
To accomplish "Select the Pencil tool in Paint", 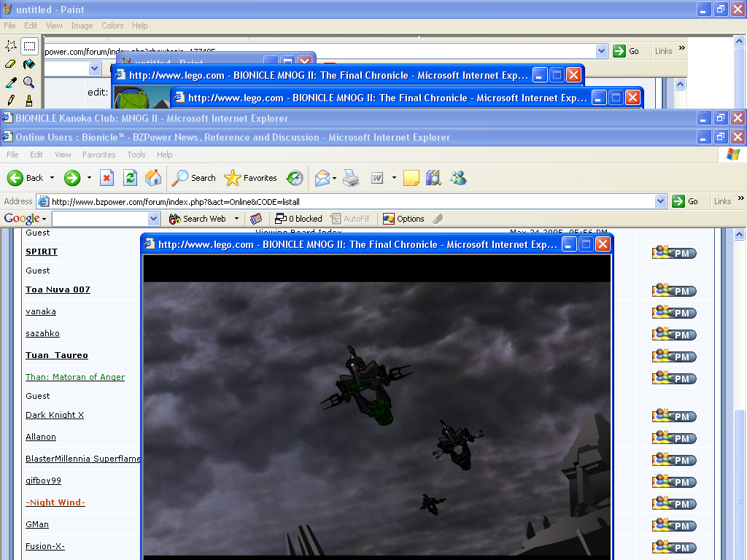I will [x=11, y=101].
